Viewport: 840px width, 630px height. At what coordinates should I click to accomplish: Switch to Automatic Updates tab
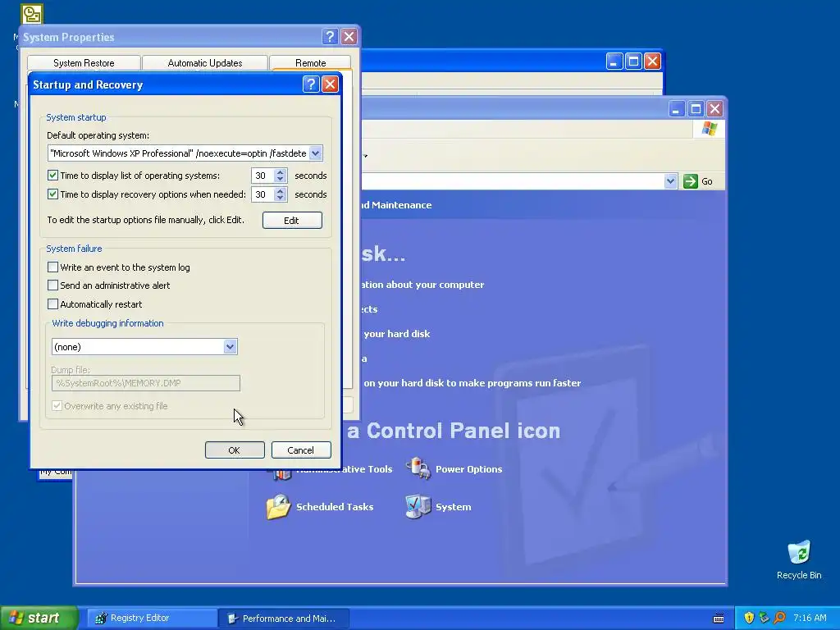(x=204, y=62)
